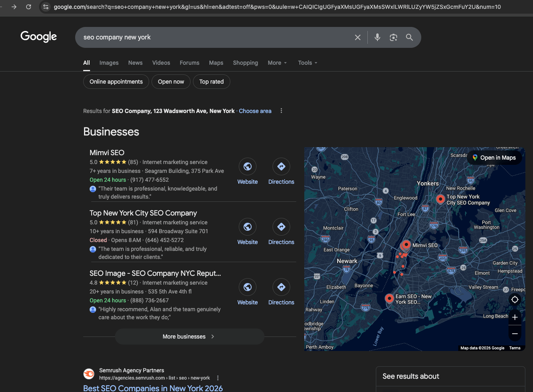Open SEO Image - SEO Company NYC listing title
Image resolution: width=533 pixels, height=392 pixels.
(155, 273)
